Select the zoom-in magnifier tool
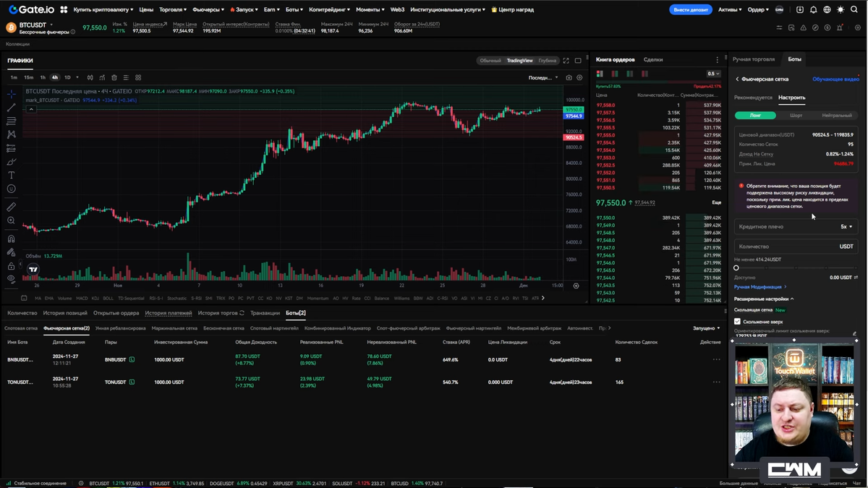The image size is (868, 488). (x=11, y=221)
